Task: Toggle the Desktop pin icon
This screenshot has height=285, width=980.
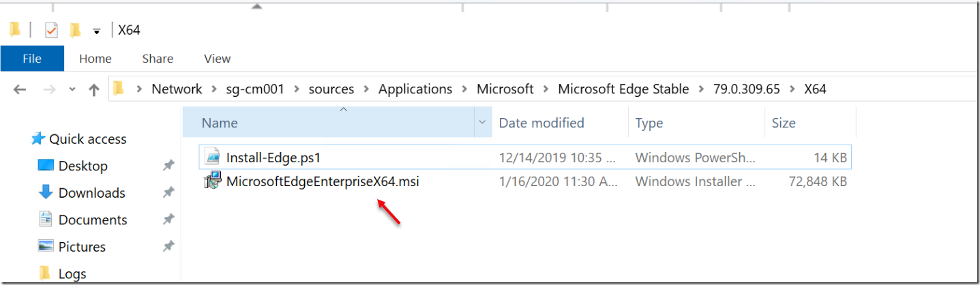Action: (168, 166)
